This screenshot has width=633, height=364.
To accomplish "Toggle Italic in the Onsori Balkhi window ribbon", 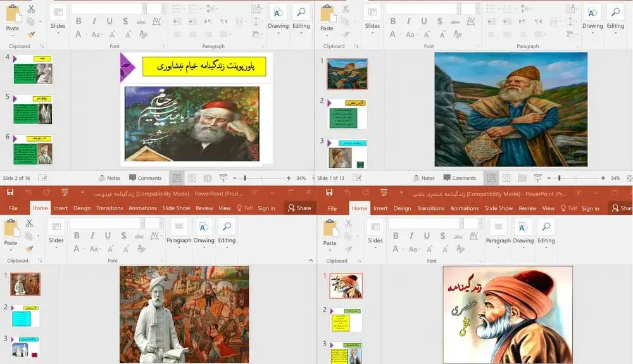I will pos(412,235).
